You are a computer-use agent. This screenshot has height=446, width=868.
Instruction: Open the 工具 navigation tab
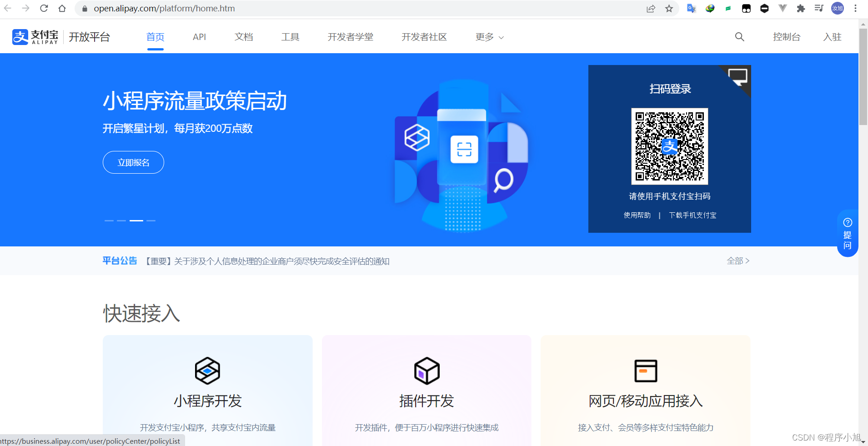290,37
